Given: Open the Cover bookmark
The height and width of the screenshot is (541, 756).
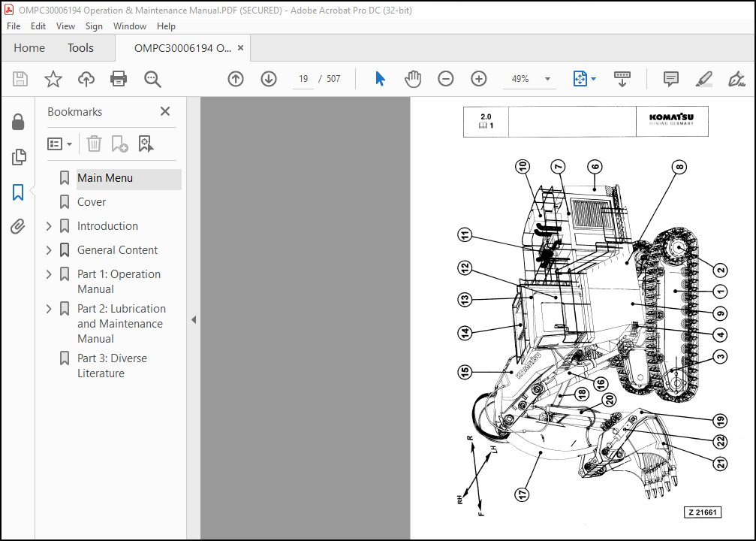Looking at the screenshot, I should tap(92, 202).
